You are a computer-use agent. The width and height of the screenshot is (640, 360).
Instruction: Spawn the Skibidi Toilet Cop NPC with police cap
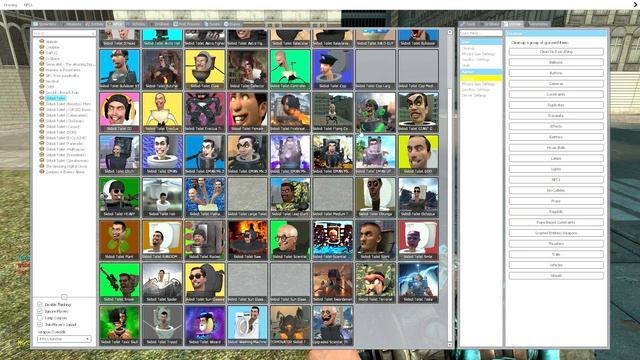click(x=333, y=69)
